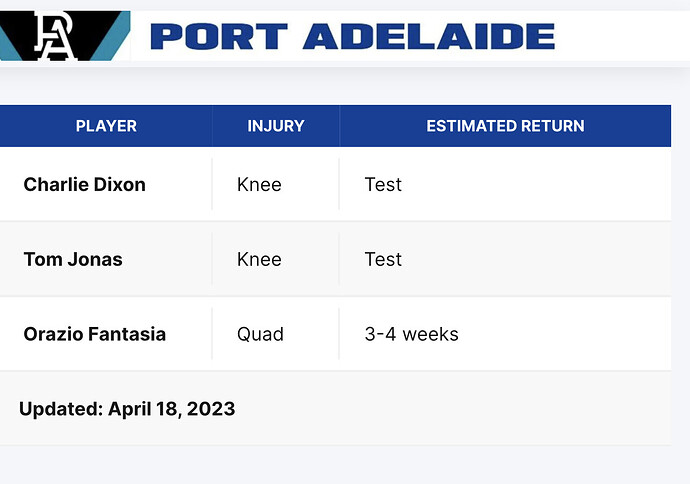Click the PORT ADELAIDE heading text
This screenshot has width=690, height=484.
pyautogui.click(x=352, y=37)
